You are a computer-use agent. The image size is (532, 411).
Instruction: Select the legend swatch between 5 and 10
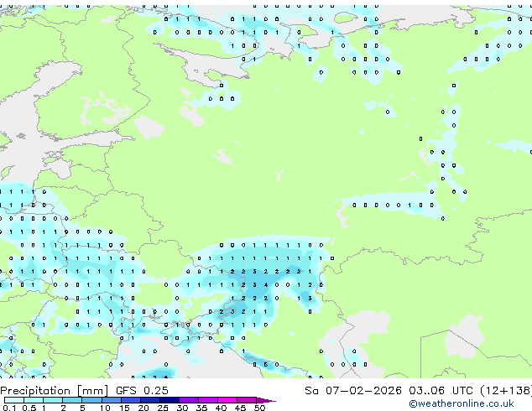coord(91,400)
